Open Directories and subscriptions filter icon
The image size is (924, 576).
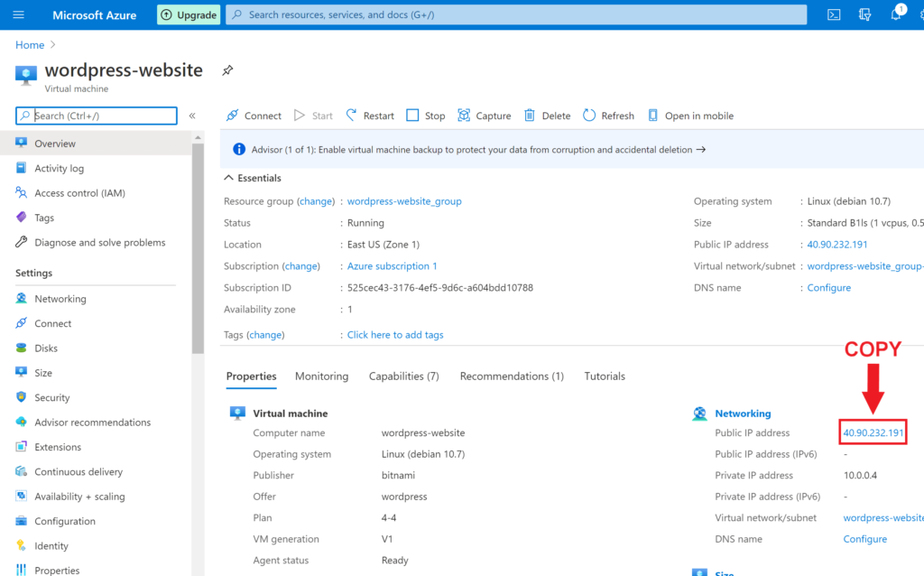(864, 14)
